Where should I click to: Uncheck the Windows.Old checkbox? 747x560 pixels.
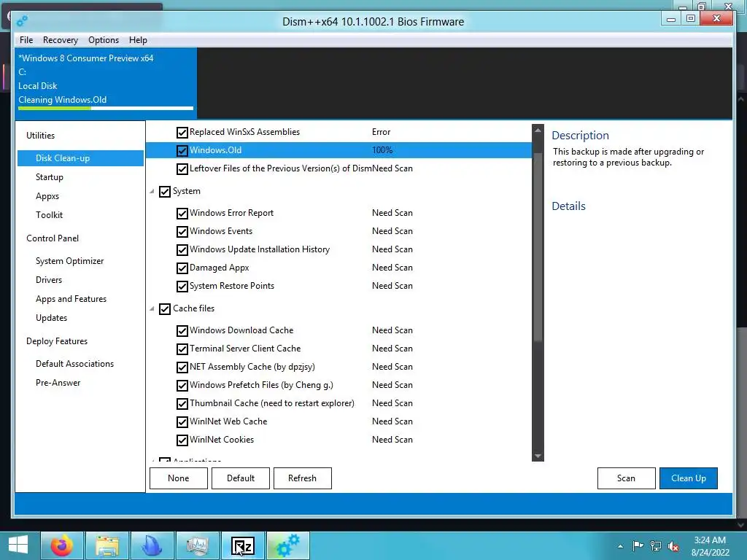[182, 150]
